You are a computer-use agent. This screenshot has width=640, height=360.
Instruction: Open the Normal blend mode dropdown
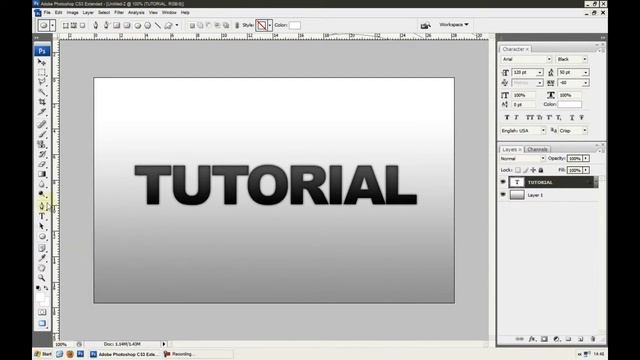click(x=542, y=158)
